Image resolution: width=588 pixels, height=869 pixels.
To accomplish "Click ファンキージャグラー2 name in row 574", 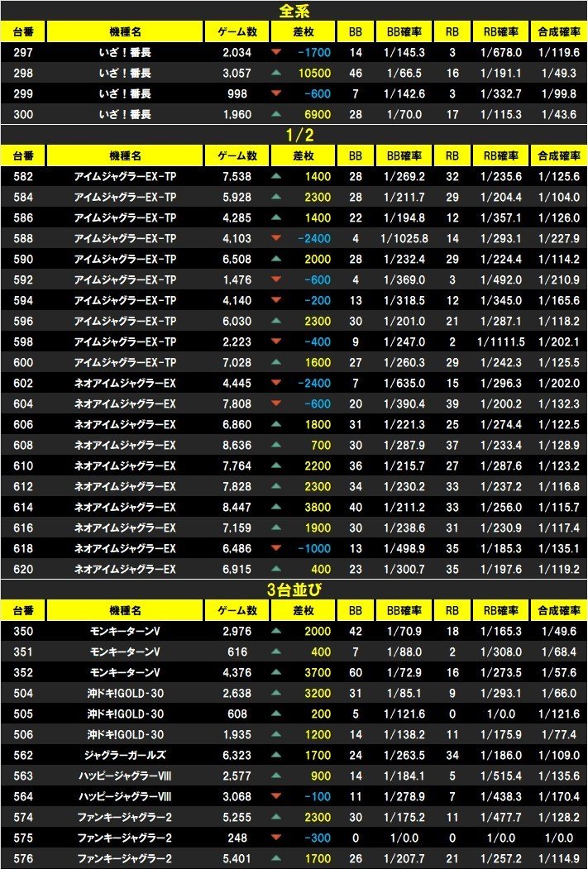I will click(x=125, y=818).
